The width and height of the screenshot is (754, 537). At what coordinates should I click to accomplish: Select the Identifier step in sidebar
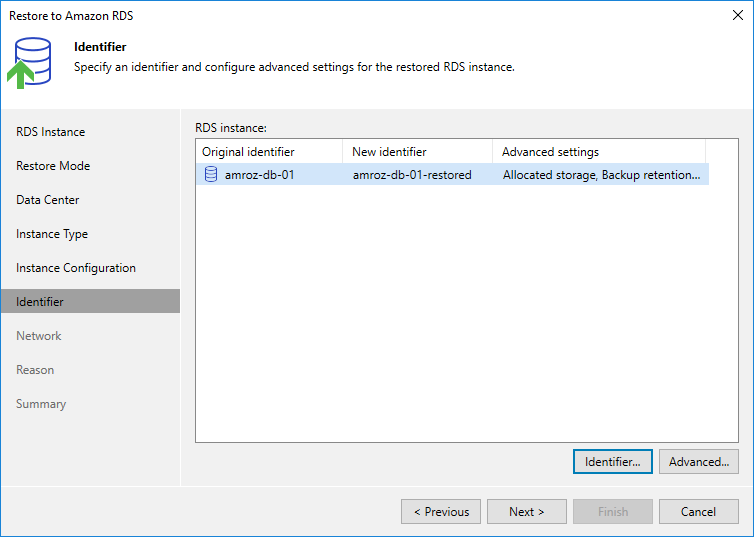tap(40, 302)
